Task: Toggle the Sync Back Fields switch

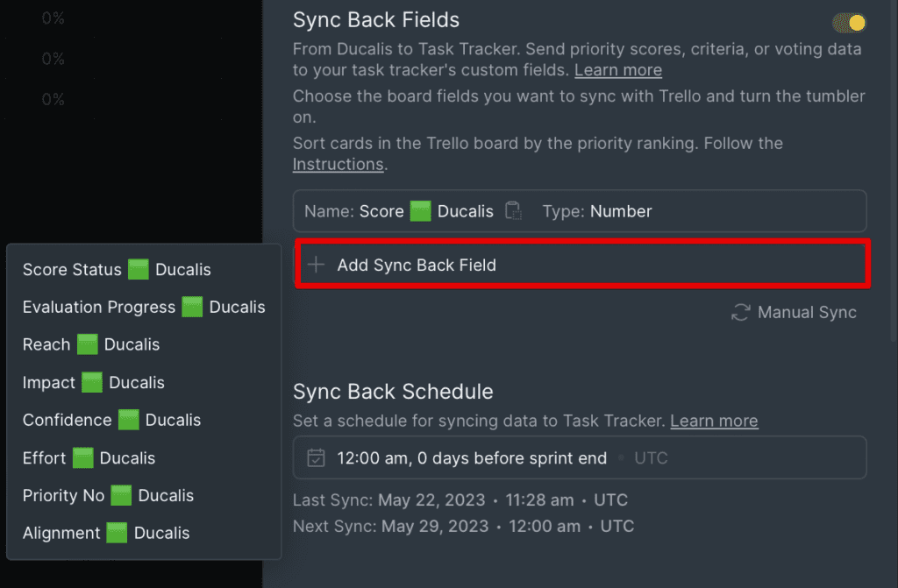Action: click(x=849, y=22)
